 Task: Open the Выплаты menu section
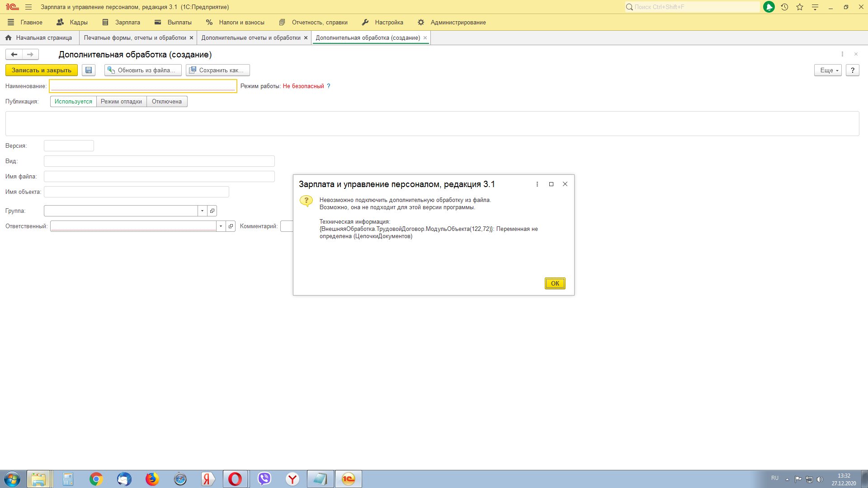tap(173, 22)
